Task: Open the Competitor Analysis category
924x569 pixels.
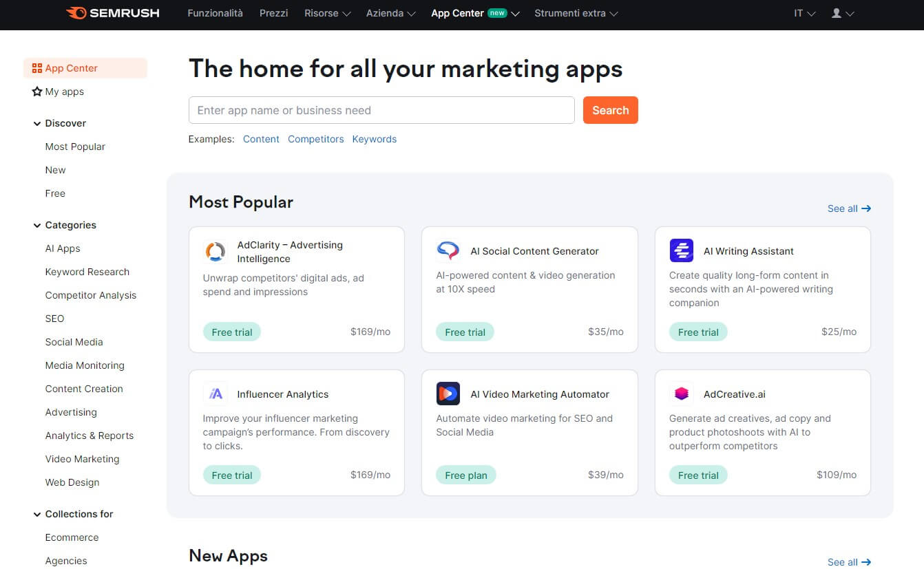Action: click(x=91, y=295)
